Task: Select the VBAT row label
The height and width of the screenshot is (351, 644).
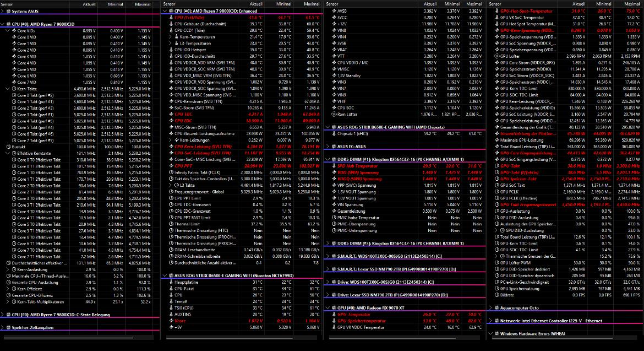Action: click(342, 50)
